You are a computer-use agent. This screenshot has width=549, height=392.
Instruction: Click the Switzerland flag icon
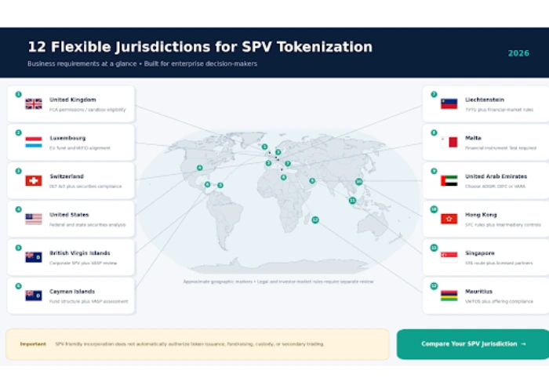pos(34,180)
